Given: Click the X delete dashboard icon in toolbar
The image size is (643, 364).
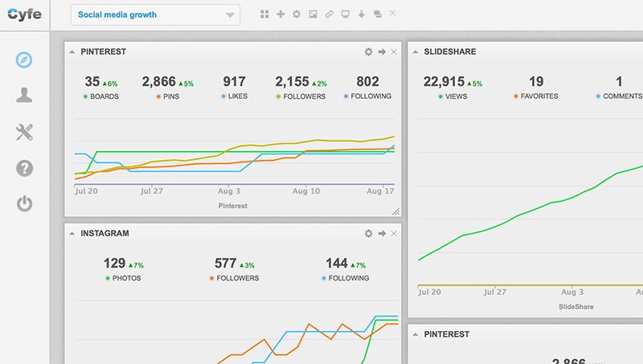Looking at the screenshot, I should pos(392,13).
